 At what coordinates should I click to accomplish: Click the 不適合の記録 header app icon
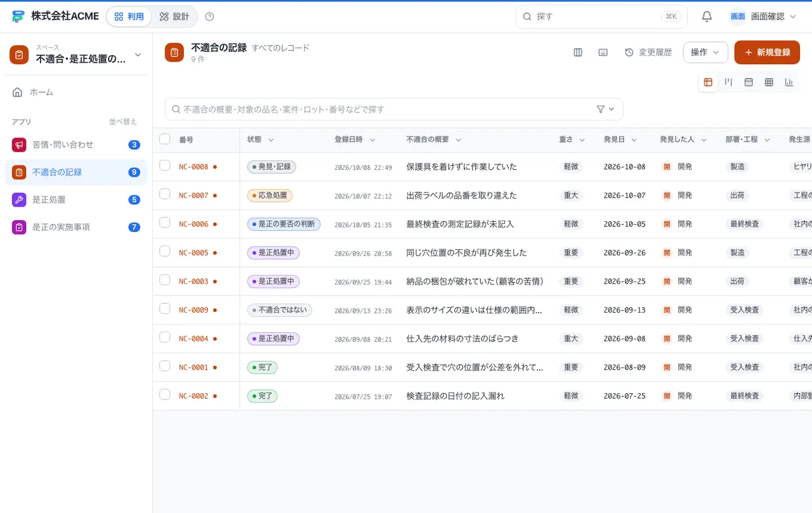pyautogui.click(x=174, y=53)
